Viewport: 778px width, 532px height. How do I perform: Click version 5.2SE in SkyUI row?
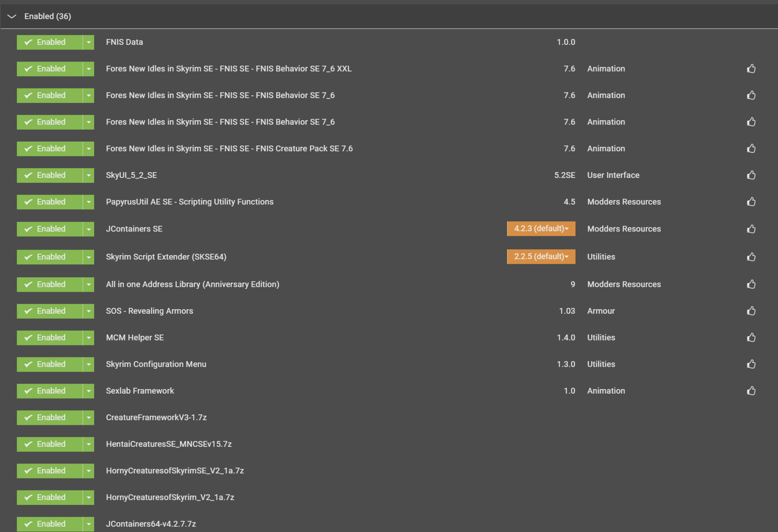coord(565,175)
